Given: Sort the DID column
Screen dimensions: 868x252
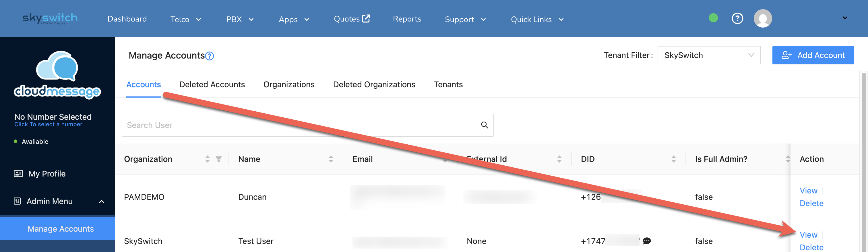Looking at the screenshot, I should click(x=673, y=159).
